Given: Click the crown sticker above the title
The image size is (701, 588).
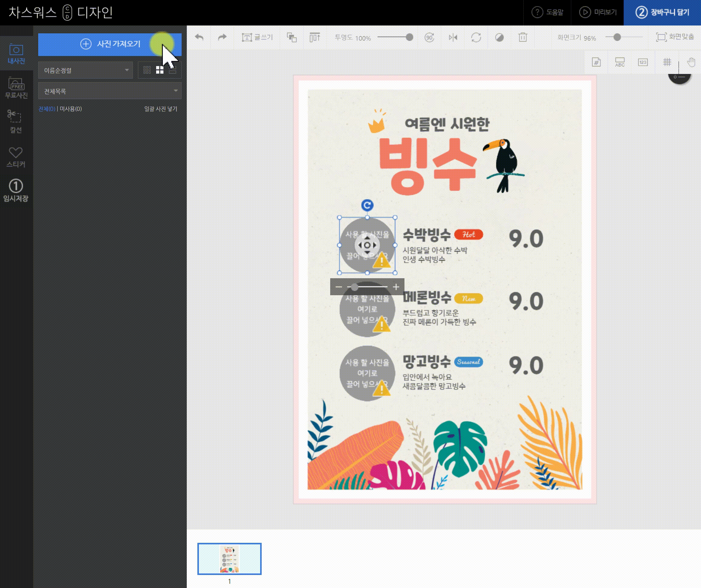Looking at the screenshot, I should (x=377, y=122).
